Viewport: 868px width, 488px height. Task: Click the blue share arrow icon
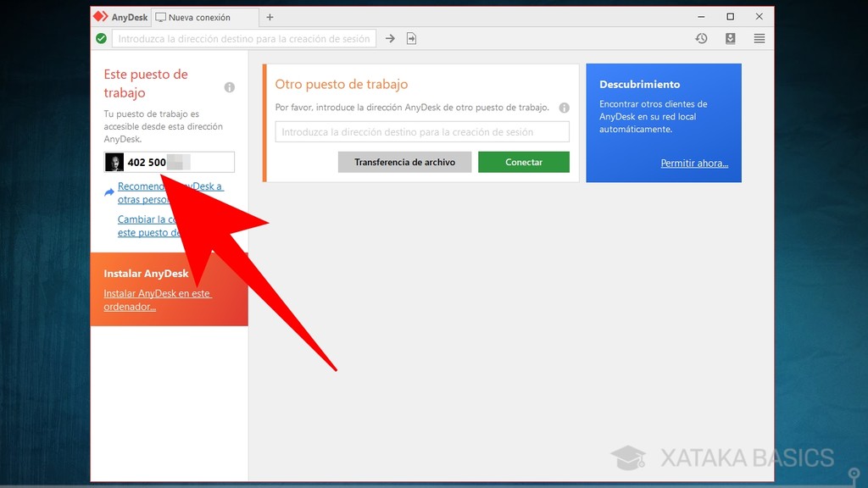[109, 192]
